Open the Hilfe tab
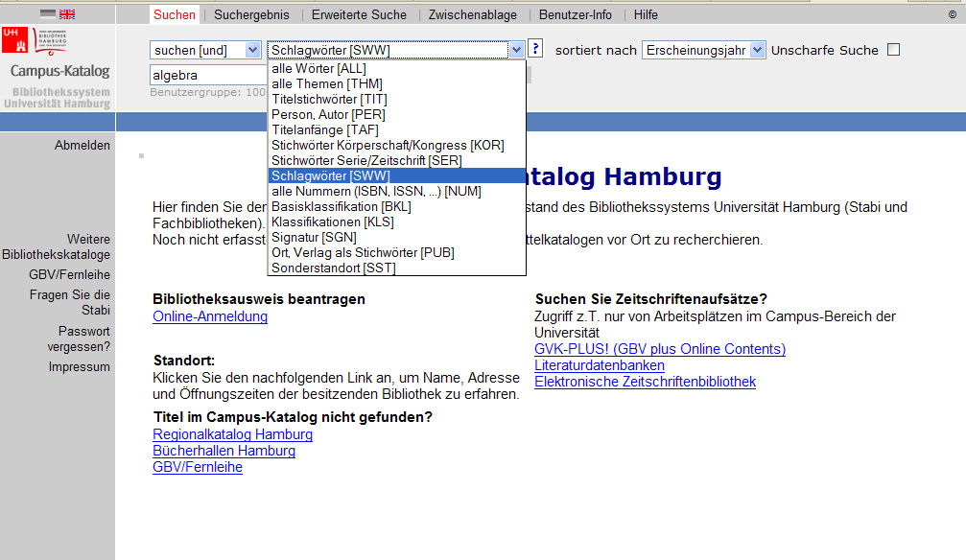The image size is (966, 560). (x=646, y=14)
